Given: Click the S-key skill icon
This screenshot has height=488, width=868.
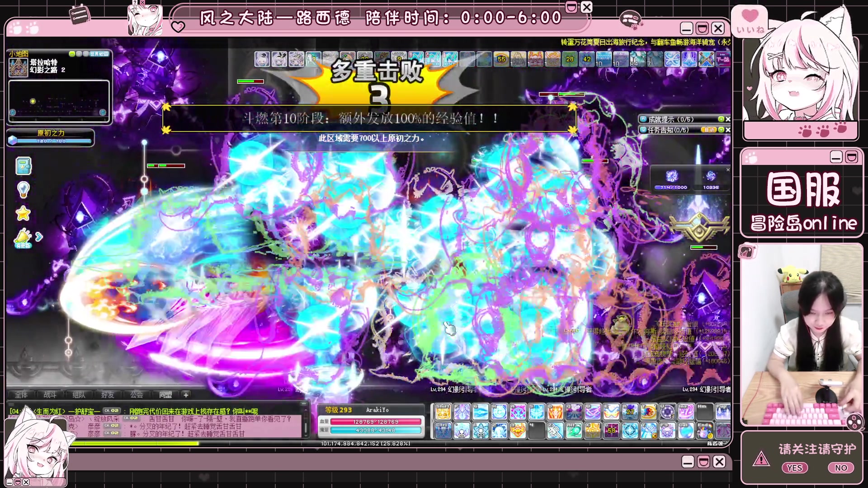Looking at the screenshot, I should (537, 412).
